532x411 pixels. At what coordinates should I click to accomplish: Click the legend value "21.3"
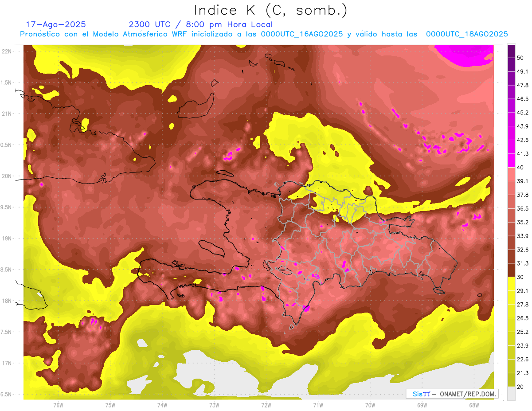click(523, 373)
